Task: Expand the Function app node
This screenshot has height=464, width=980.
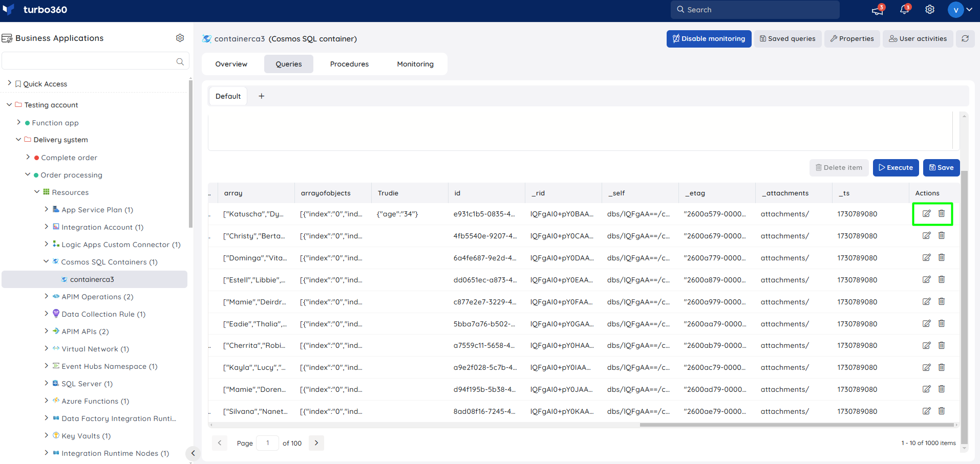Action: tap(19, 122)
